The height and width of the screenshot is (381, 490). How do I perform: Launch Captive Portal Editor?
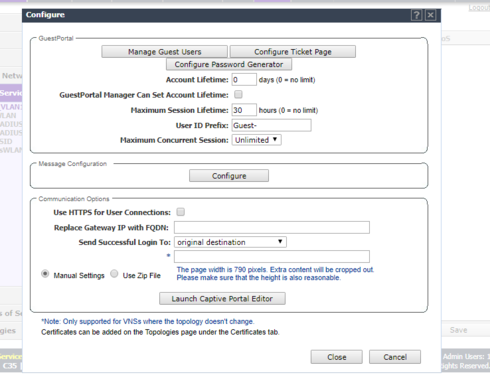pos(222,299)
